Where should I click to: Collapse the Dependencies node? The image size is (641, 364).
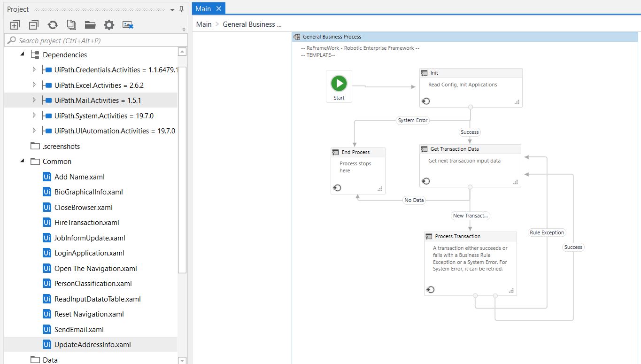(x=23, y=54)
